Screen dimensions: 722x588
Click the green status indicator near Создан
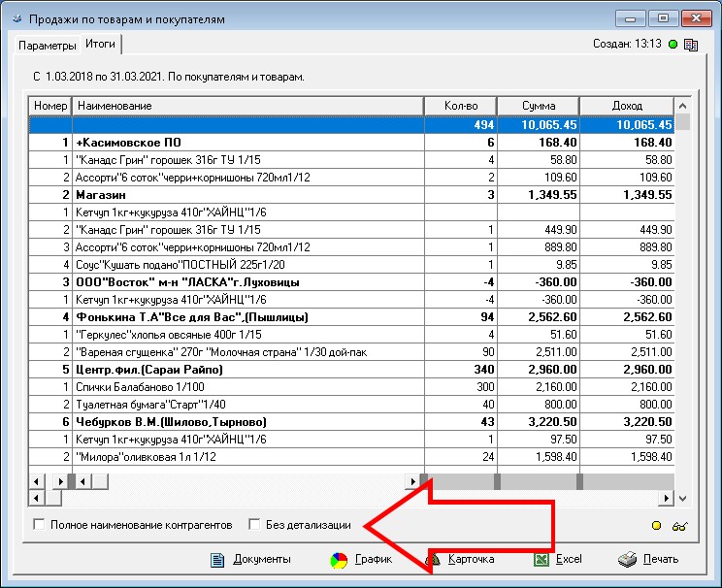(673, 44)
